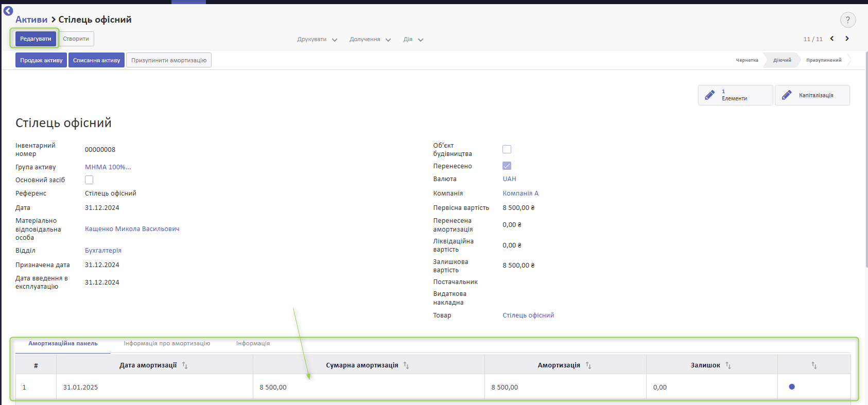The image size is (868, 405).
Task: Click the Списання активу button
Action: click(x=96, y=60)
